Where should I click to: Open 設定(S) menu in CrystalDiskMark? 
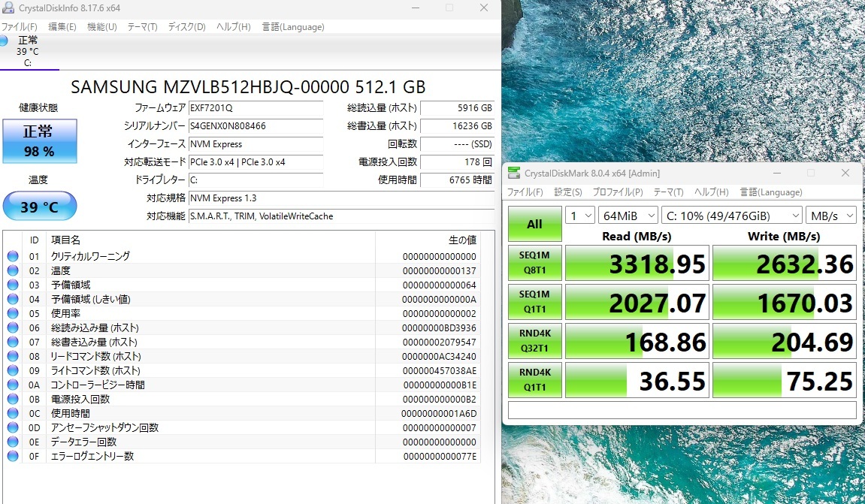point(568,192)
